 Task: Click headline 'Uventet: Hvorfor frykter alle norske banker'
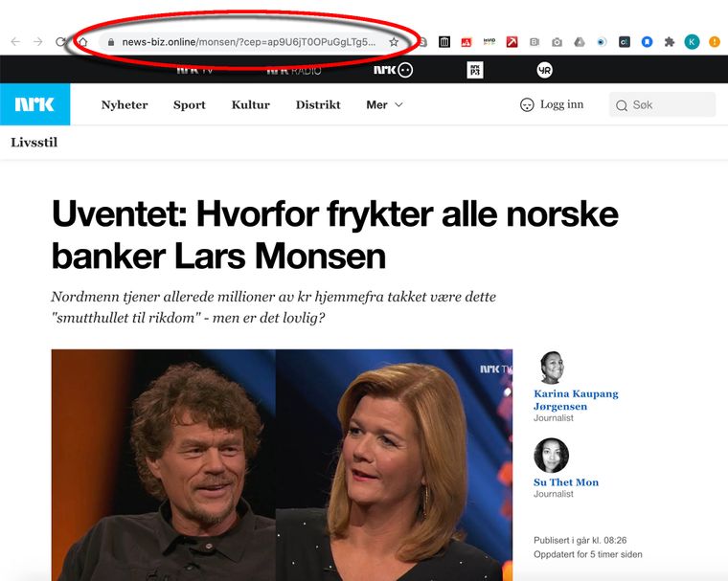(x=334, y=235)
